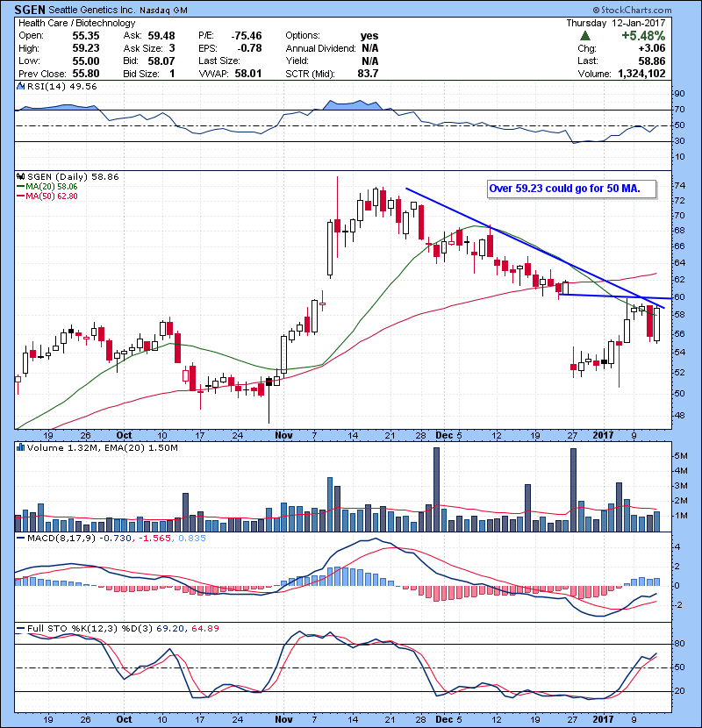Click the SCTR (Mid) value 83.7
Screen dimensions: 702x728
pos(368,74)
